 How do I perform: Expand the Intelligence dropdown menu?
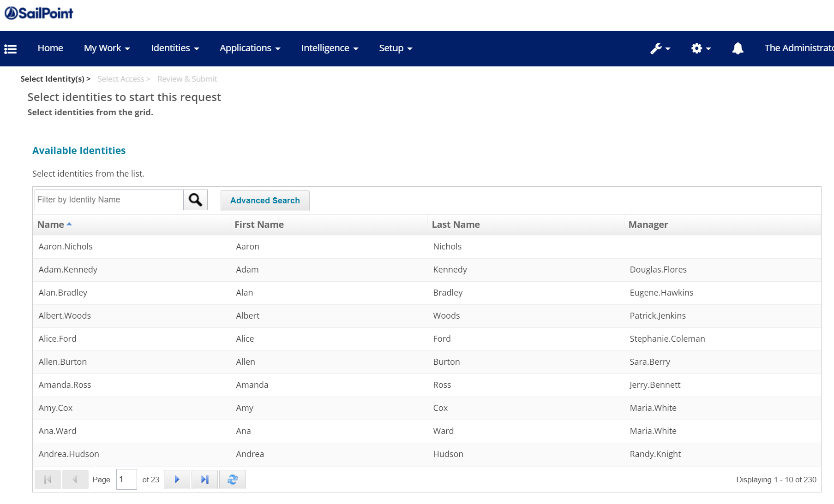(330, 48)
